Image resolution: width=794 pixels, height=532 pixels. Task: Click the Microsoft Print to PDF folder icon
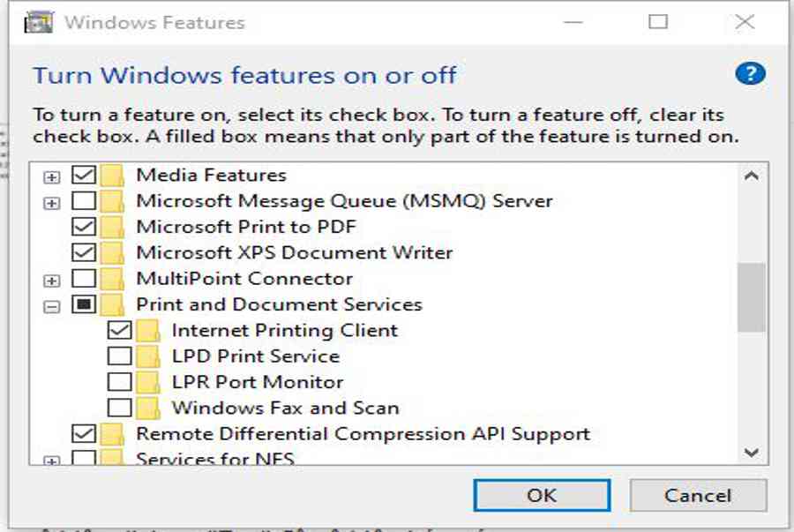[x=112, y=228]
